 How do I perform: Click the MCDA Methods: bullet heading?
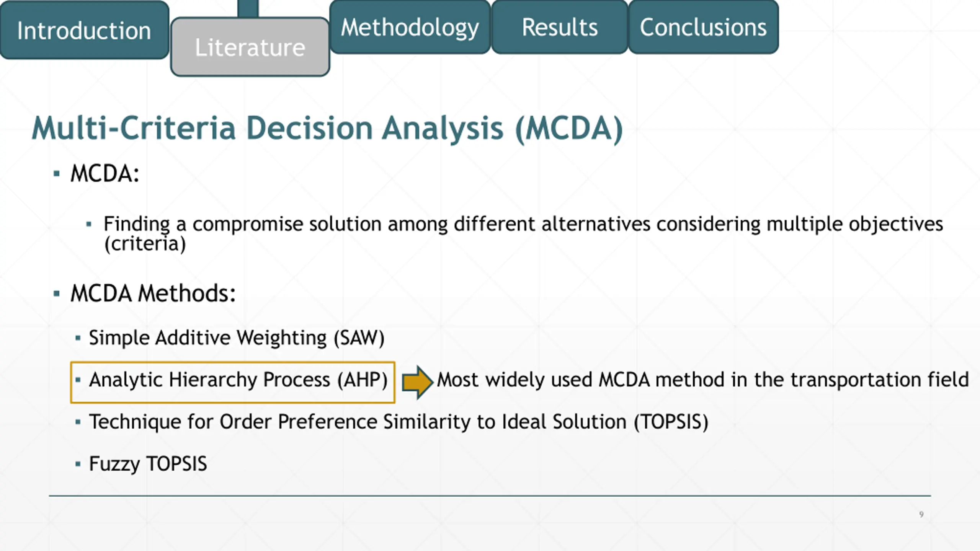click(x=153, y=293)
